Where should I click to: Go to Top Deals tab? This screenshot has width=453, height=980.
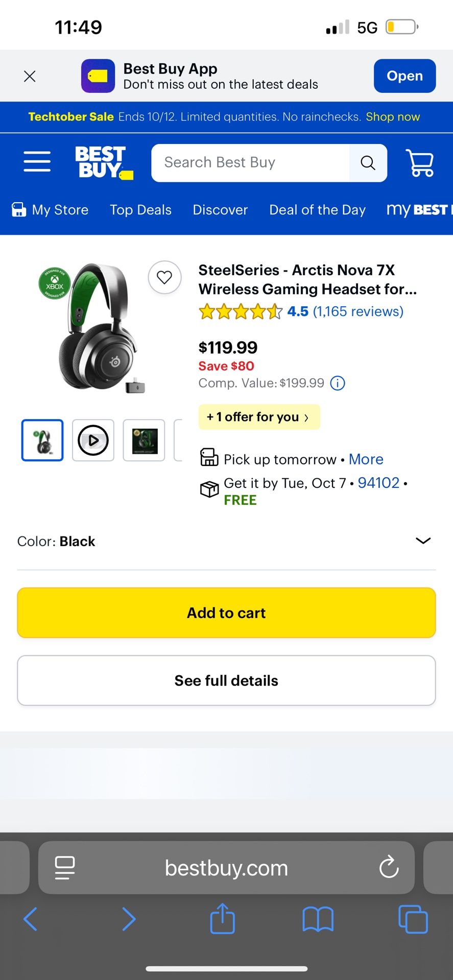tap(140, 210)
